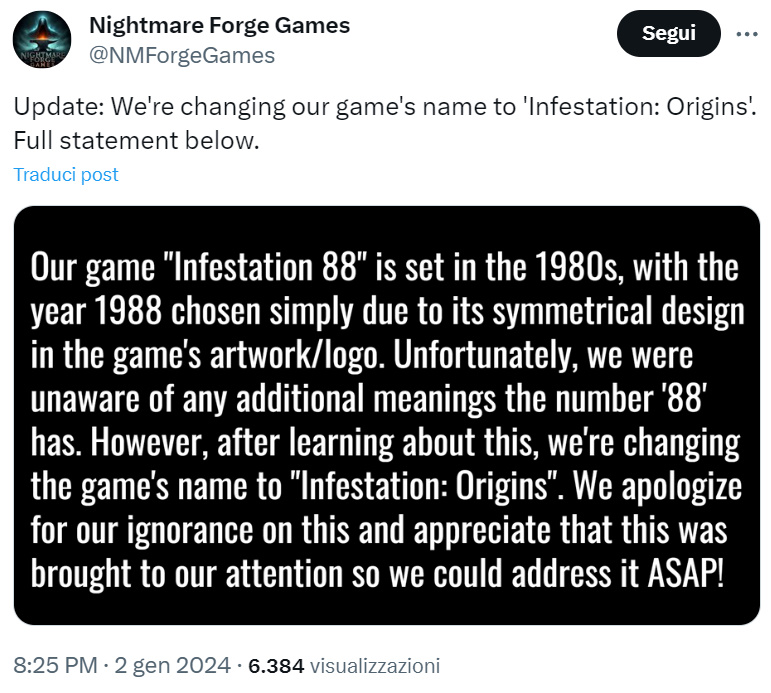Open the three-dot more options menu
This screenshot has width=771, height=693.
pyautogui.click(x=747, y=33)
